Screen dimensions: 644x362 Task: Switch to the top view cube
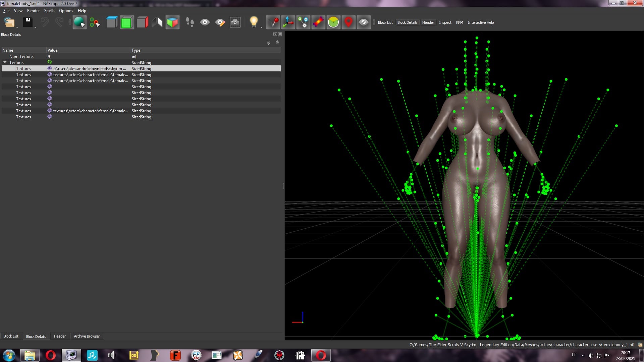(112, 22)
